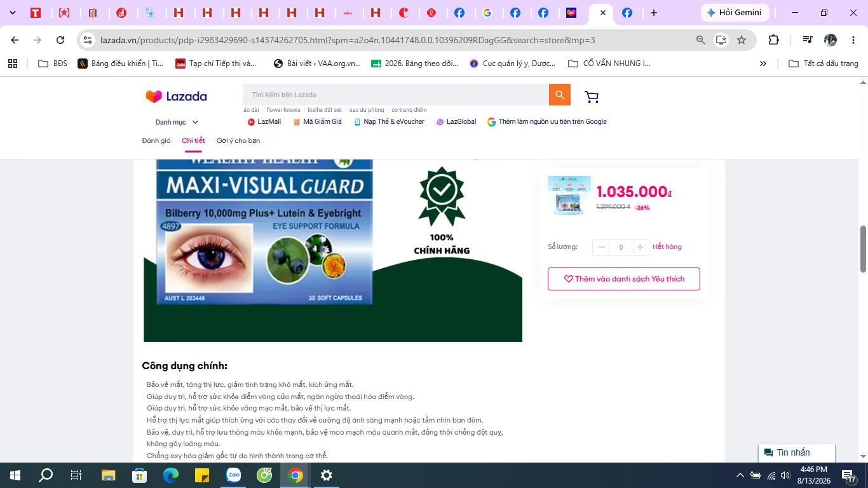View site information icon beside the URL
The width and height of the screenshot is (868, 488).
(x=88, y=40)
